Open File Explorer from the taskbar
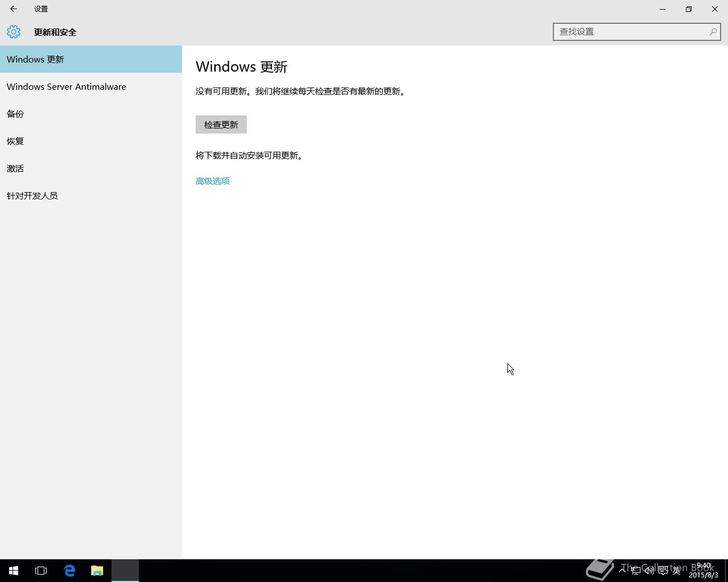 tap(97, 571)
